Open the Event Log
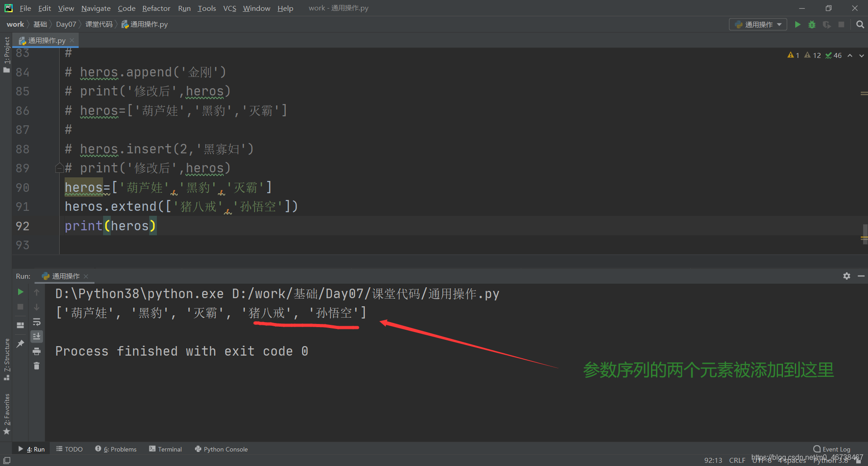This screenshot has width=868, height=466. [x=832, y=449]
